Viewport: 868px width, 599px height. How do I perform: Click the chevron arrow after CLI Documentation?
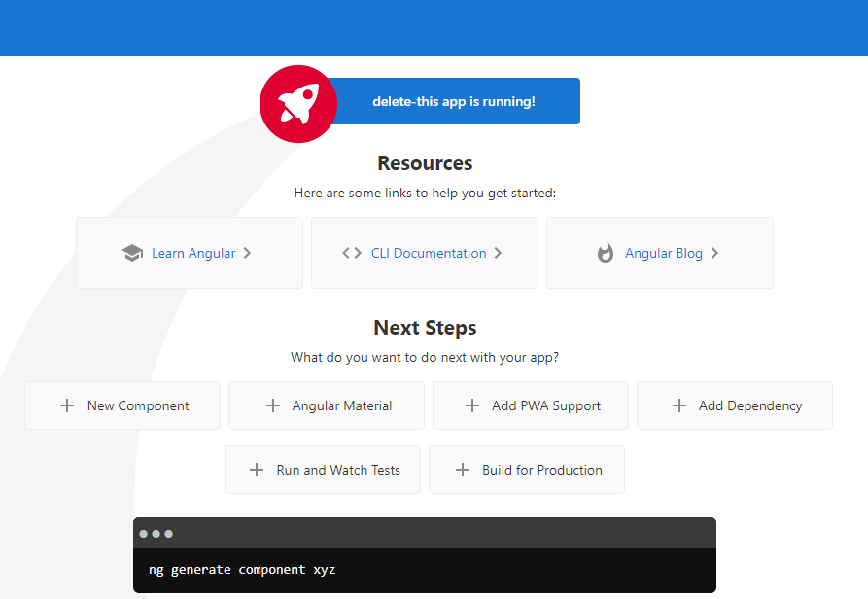(498, 253)
